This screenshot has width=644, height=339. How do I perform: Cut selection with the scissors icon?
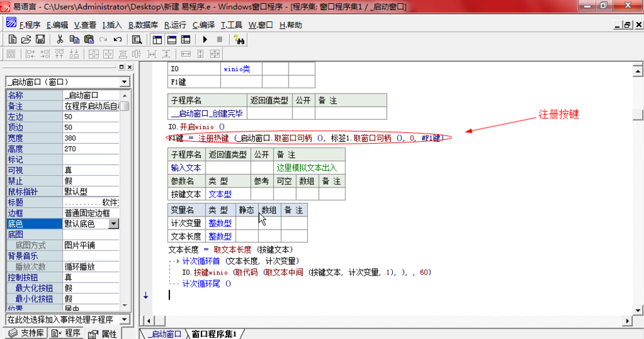click(x=60, y=39)
